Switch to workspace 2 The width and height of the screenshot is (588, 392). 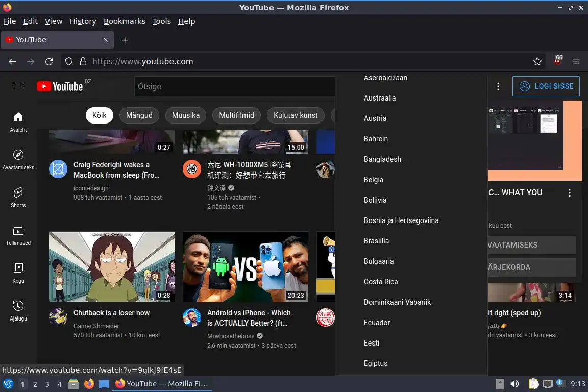35,384
